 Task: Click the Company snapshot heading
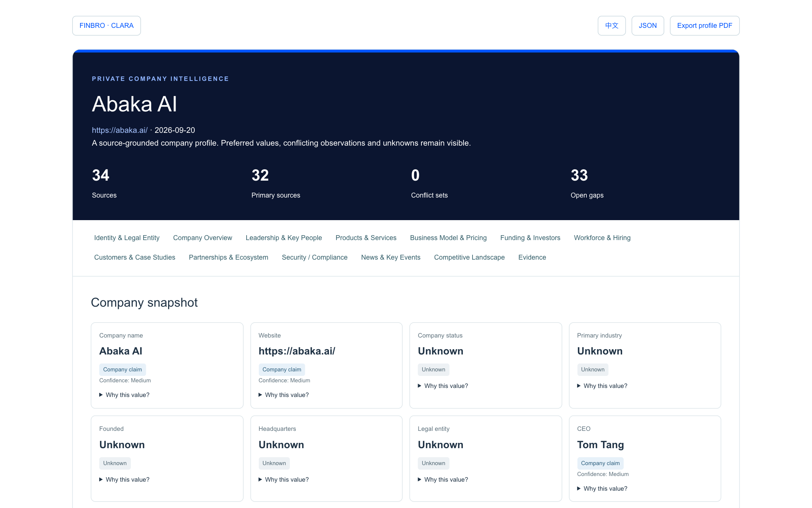[144, 303]
